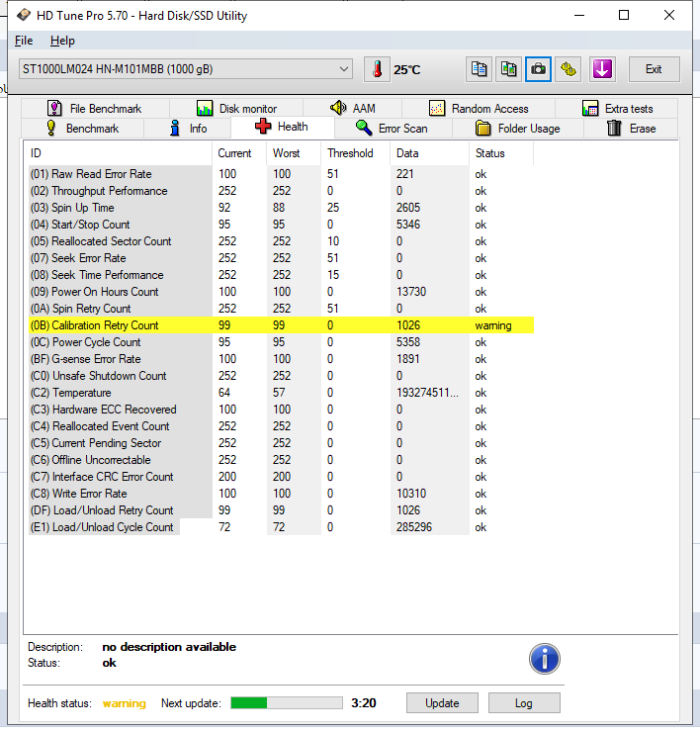Click the Worst column header
The width and height of the screenshot is (700, 732).
pyautogui.click(x=294, y=153)
